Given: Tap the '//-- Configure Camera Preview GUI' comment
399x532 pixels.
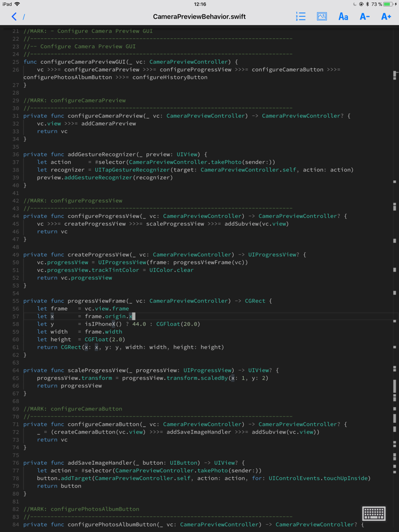Looking at the screenshot, I should coord(80,46).
